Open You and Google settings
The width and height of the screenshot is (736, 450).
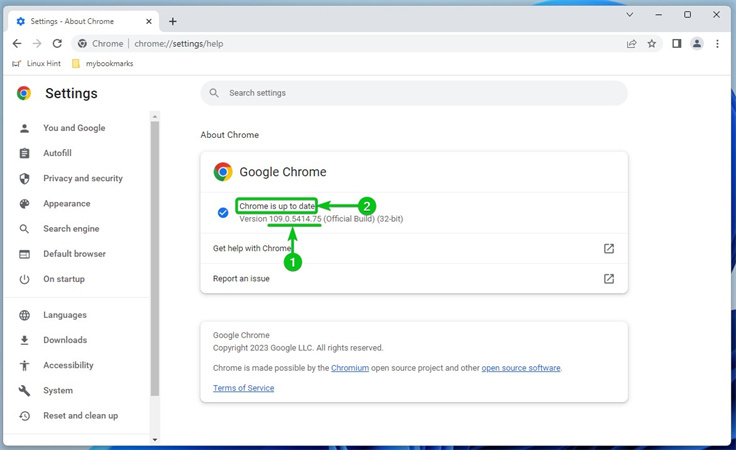[74, 128]
